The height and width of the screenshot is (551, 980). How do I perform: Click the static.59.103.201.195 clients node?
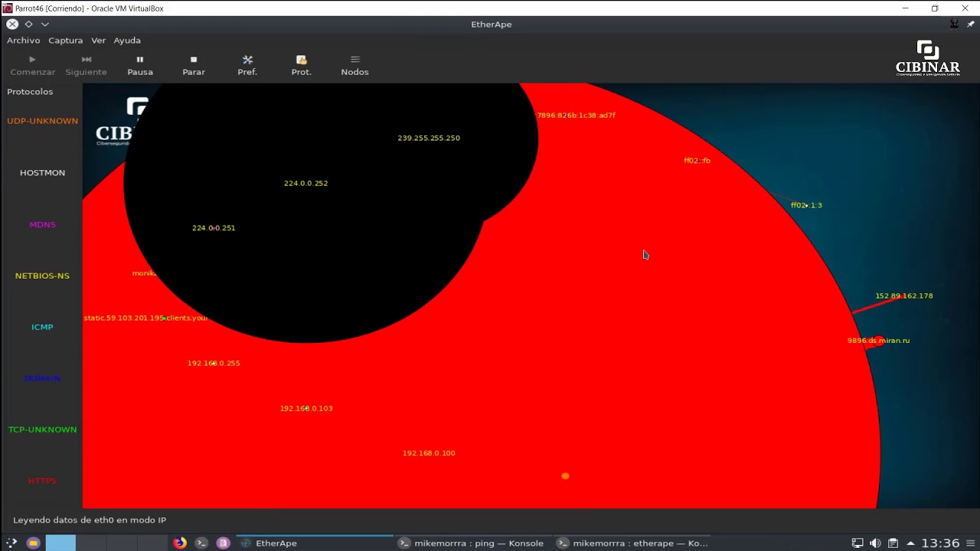145,318
